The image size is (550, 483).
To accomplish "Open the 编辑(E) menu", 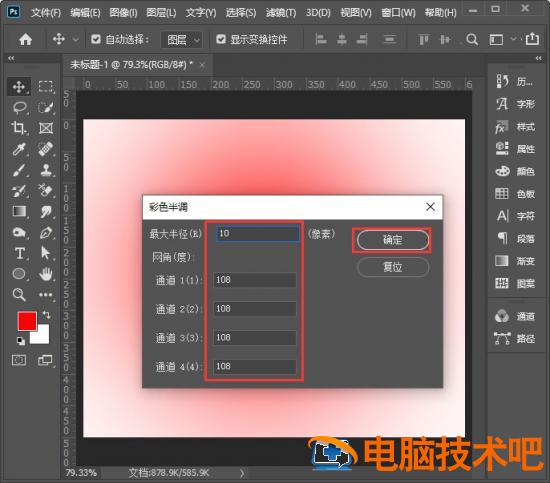I will click(x=85, y=13).
